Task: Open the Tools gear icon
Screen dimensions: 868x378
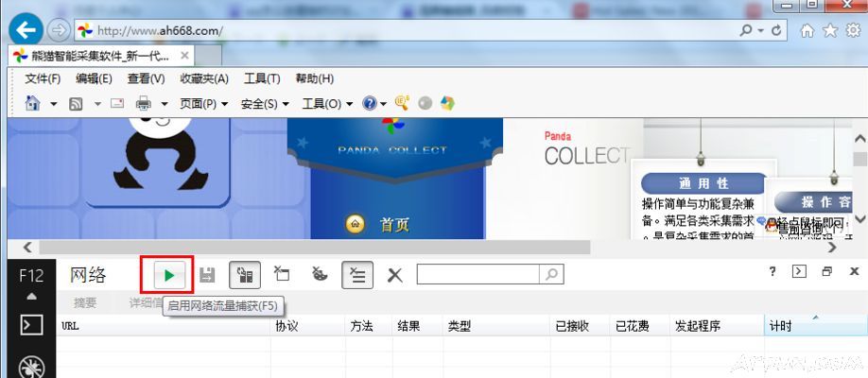Action: [x=854, y=31]
